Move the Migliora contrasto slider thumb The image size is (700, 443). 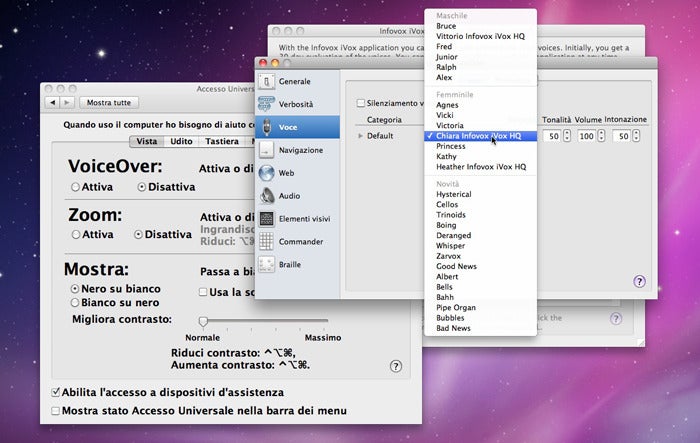203,321
